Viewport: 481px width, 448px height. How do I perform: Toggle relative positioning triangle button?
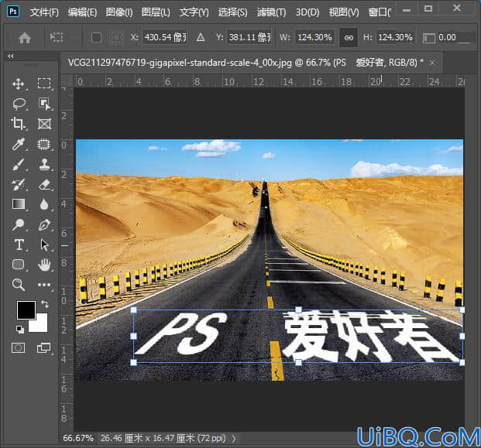click(201, 38)
